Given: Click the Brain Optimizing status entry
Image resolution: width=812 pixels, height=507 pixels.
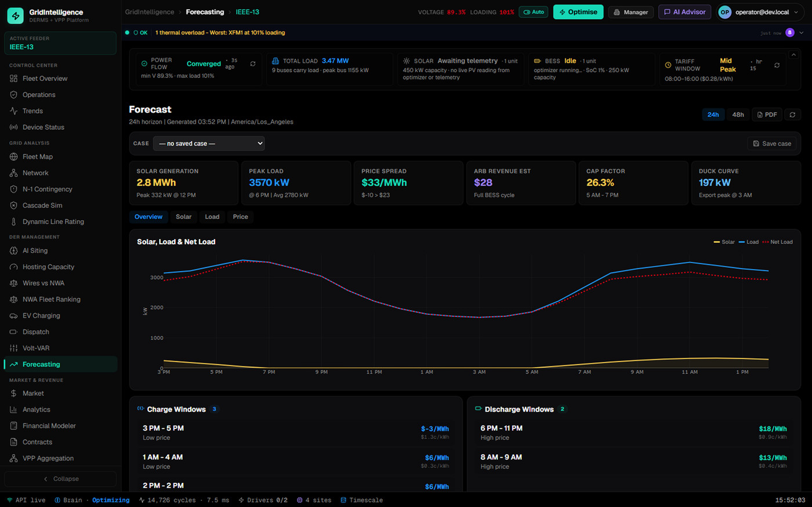Looking at the screenshot, I should (x=92, y=500).
